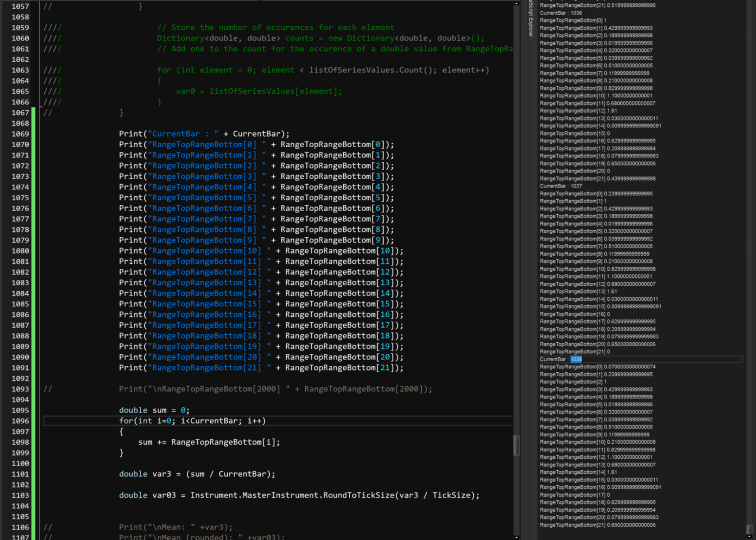Click the RoundToTickSize method call in code
The width and height of the screenshot is (756, 540).
pyautogui.click(x=359, y=495)
